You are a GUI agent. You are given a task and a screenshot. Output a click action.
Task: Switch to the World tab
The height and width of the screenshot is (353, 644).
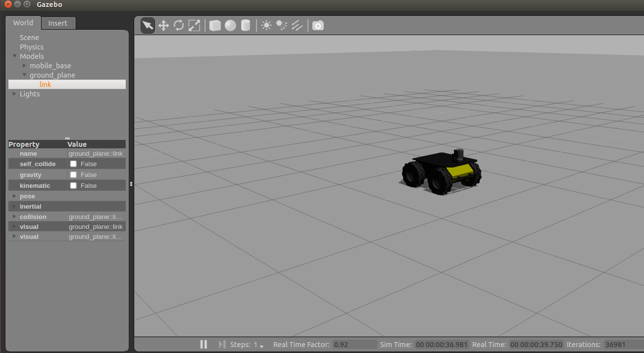[x=23, y=23]
